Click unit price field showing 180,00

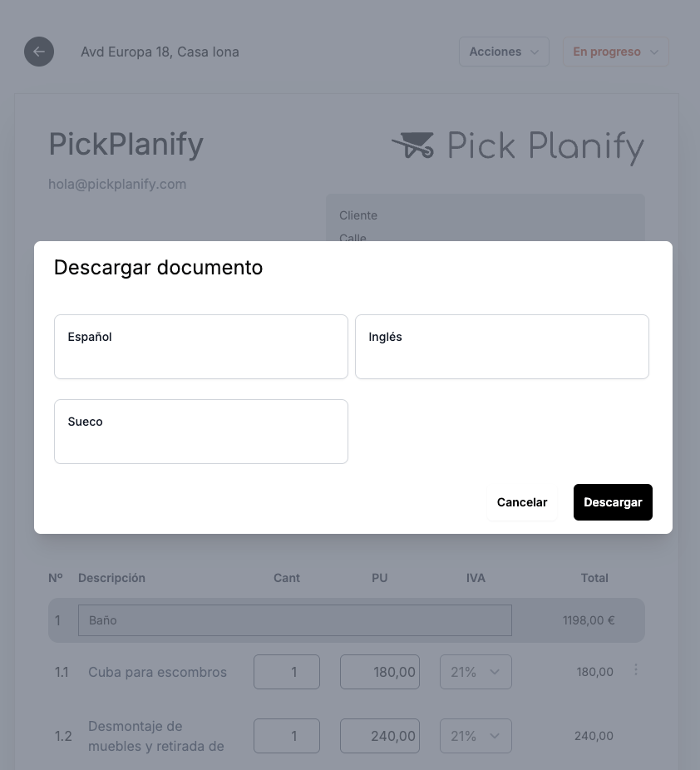click(x=380, y=672)
